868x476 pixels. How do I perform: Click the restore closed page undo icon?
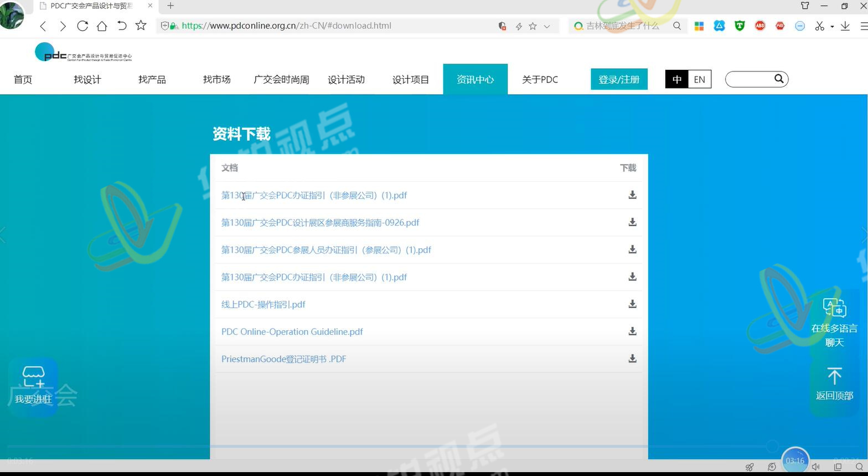coord(122,26)
